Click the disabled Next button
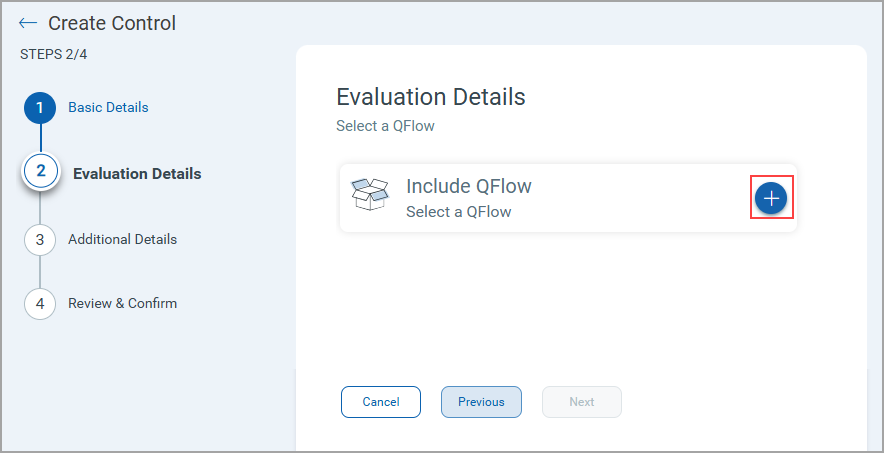Screen dimensions: 884x453 click(582, 402)
